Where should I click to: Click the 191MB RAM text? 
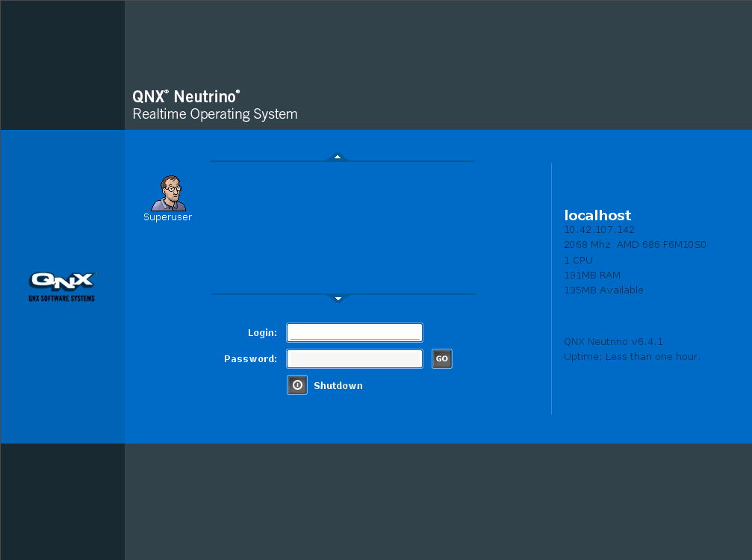(x=592, y=275)
